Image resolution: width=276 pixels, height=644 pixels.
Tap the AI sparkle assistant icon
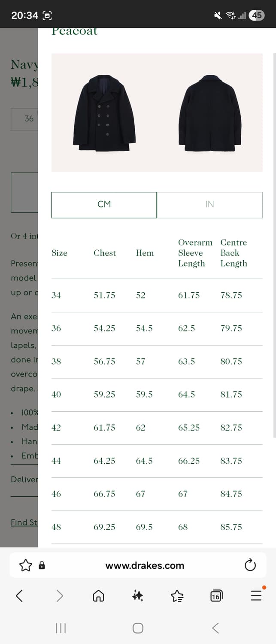138,595
